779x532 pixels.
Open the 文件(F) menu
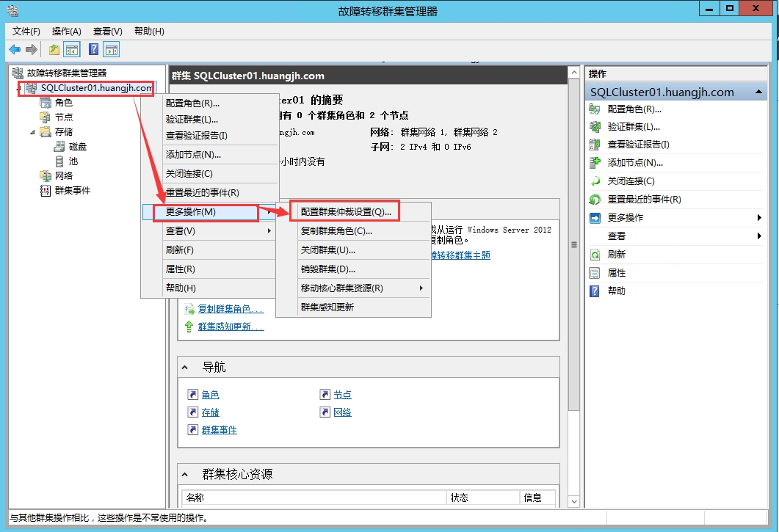tap(26, 32)
